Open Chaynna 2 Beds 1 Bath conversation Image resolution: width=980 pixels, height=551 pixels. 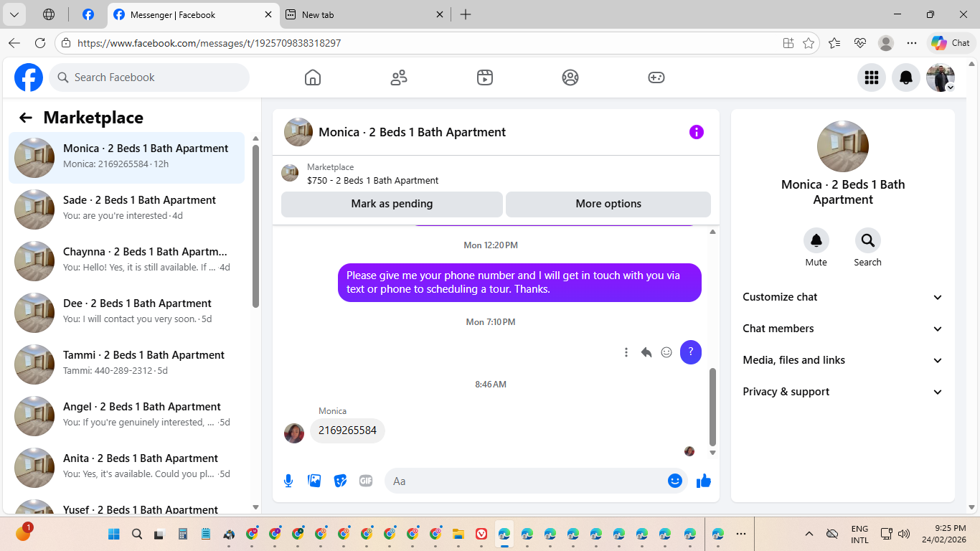pos(126,261)
